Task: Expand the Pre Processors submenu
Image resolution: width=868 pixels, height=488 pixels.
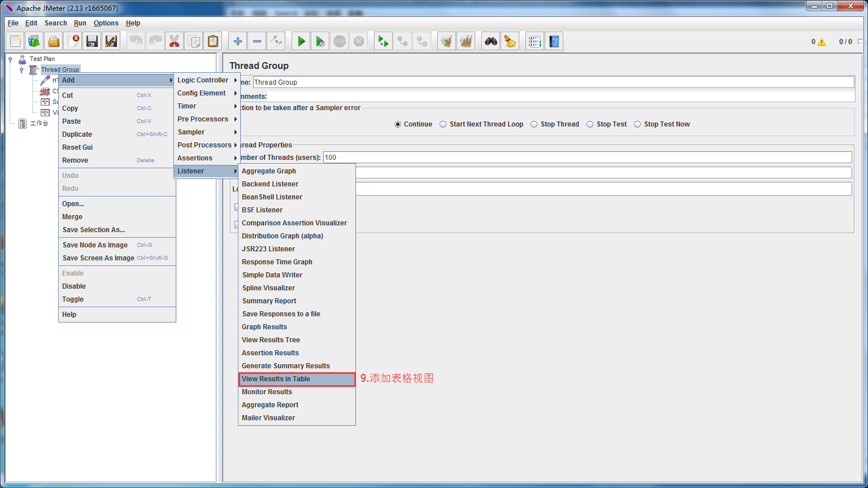Action: tap(207, 119)
